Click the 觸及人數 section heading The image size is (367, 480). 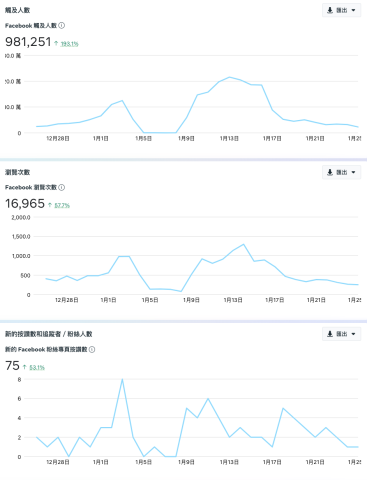(x=17, y=10)
